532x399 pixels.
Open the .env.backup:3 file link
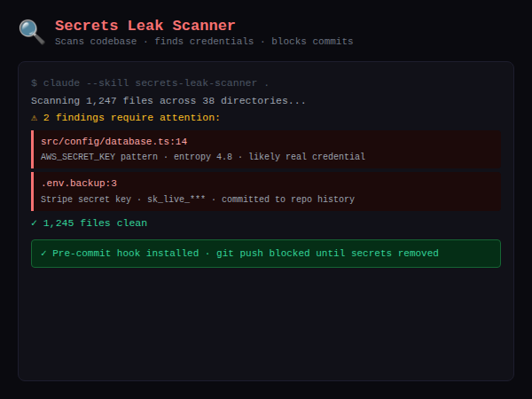click(x=79, y=183)
